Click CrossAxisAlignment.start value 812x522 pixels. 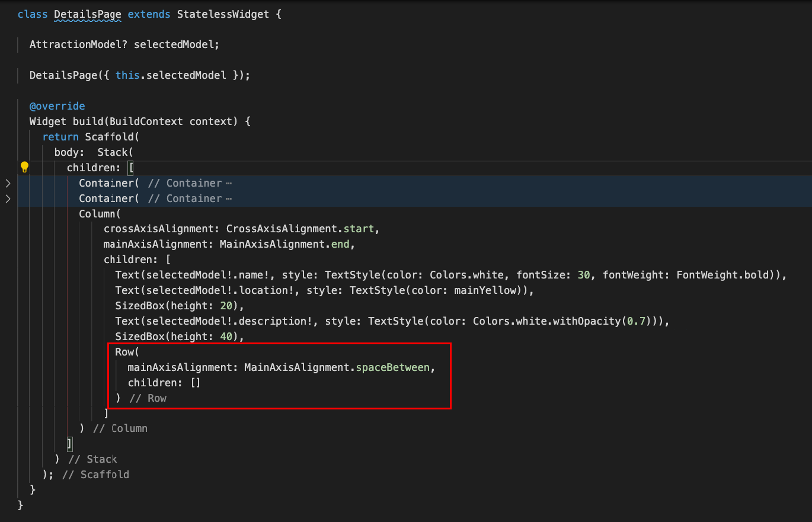coord(300,229)
